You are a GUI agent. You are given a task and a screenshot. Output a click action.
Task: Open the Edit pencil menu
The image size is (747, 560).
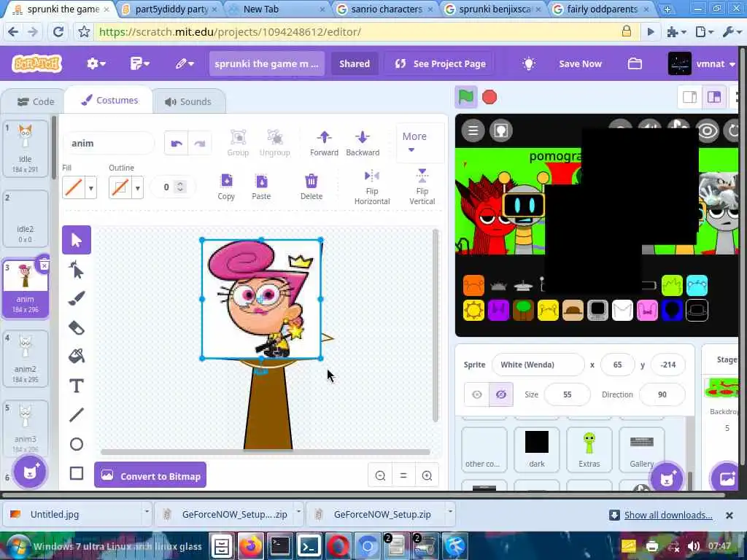185,64
